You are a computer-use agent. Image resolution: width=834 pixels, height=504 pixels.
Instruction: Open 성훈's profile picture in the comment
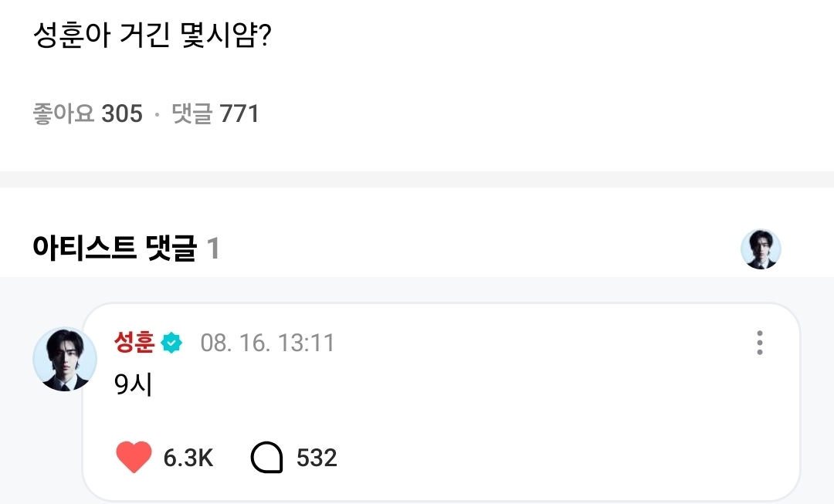click(65, 359)
